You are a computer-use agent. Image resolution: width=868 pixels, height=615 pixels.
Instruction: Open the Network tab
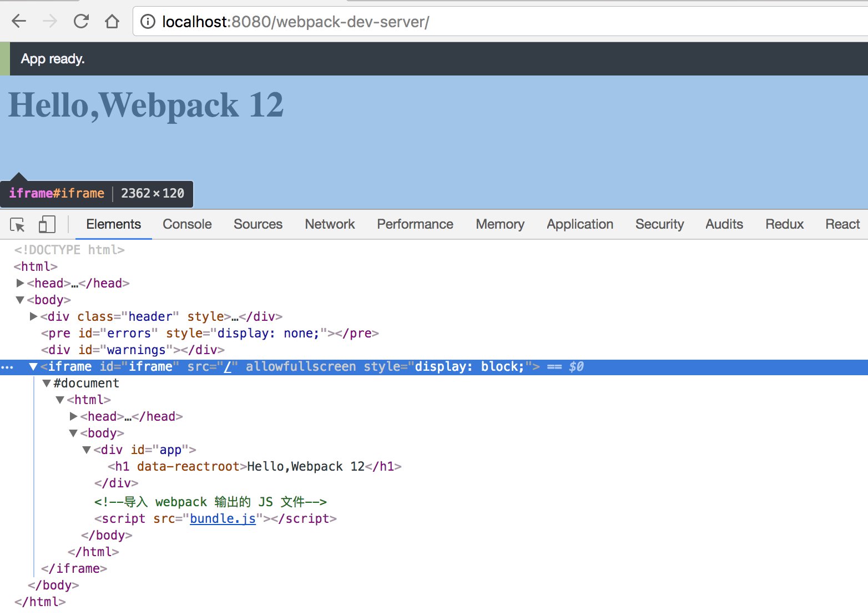330,224
